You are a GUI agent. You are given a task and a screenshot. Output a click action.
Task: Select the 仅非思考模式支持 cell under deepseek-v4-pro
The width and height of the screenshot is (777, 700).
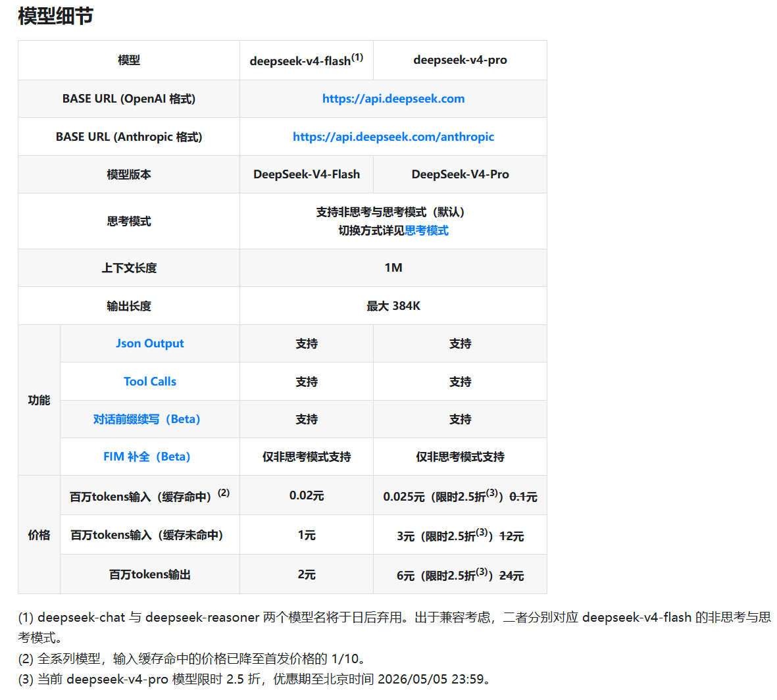click(x=459, y=457)
